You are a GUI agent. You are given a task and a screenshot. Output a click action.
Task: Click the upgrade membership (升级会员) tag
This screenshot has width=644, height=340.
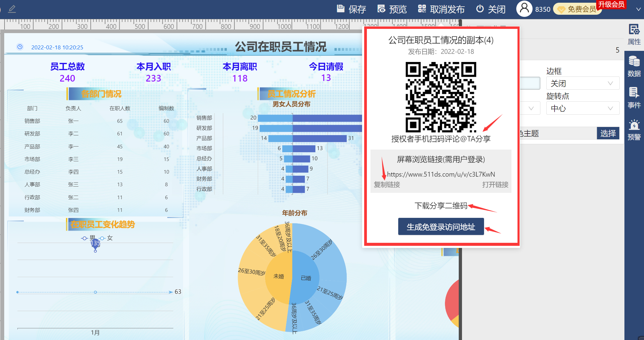[x=611, y=4]
